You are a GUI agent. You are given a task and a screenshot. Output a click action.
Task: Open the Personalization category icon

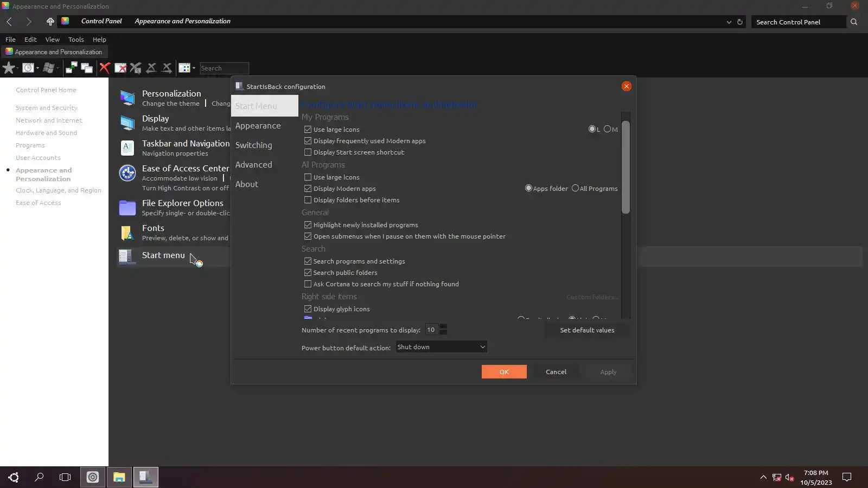(x=127, y=98)
